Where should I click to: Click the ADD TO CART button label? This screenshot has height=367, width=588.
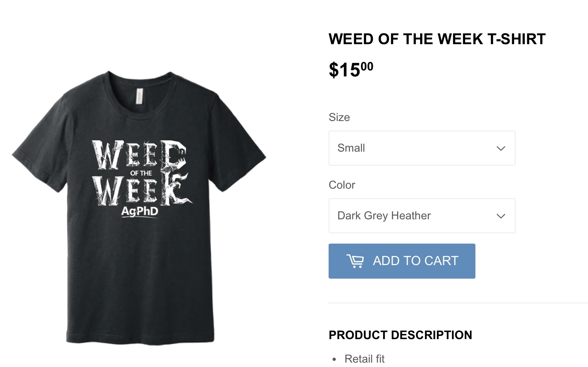pyautogui.click(x=415, y=261)
